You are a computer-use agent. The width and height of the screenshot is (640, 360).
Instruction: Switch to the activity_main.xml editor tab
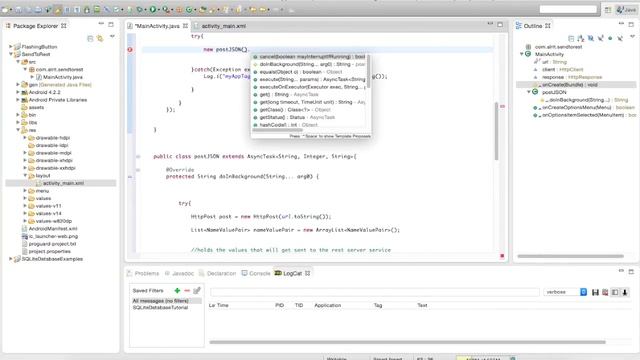pos(224,26)
